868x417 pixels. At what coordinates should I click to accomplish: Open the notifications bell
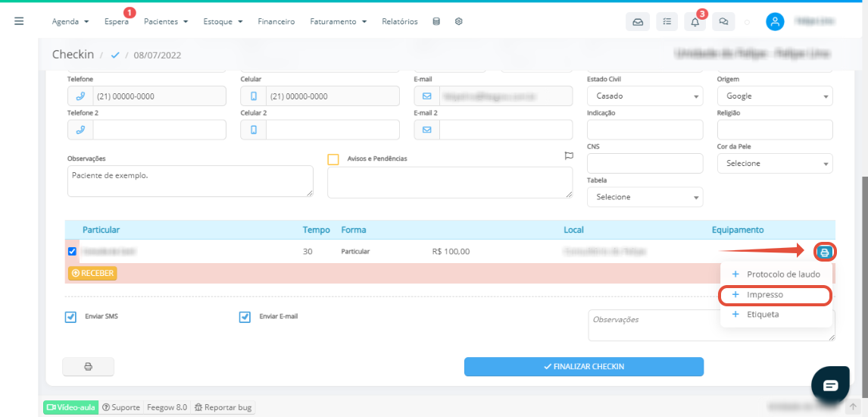[x=695, y=21]
